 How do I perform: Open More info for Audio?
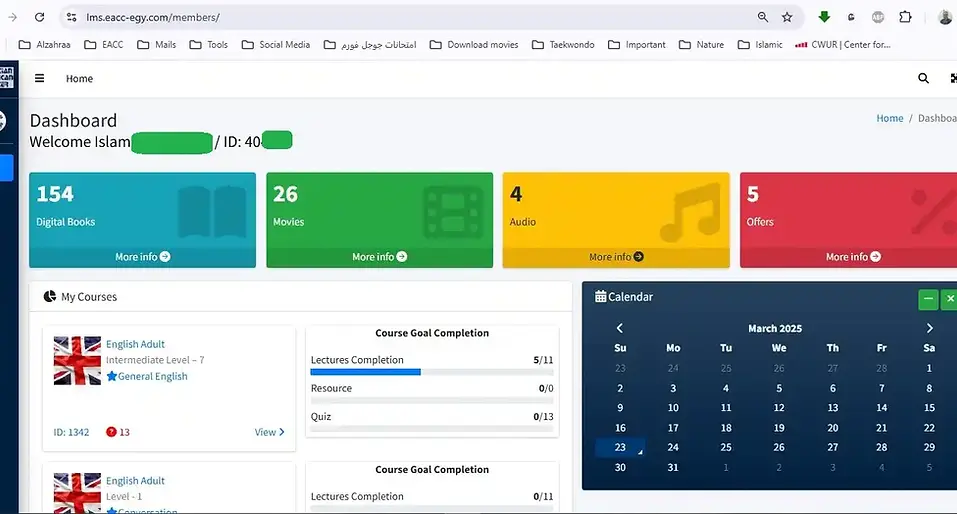pos(616,257)
